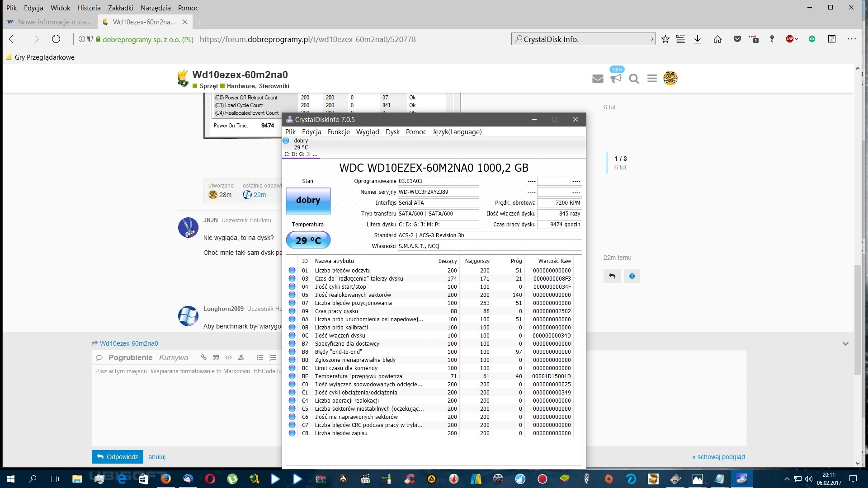Click the speech bubble icon in editor toolbar
Image resolution: width=868 pixels, height=488 pixels.
coord(99,358)
